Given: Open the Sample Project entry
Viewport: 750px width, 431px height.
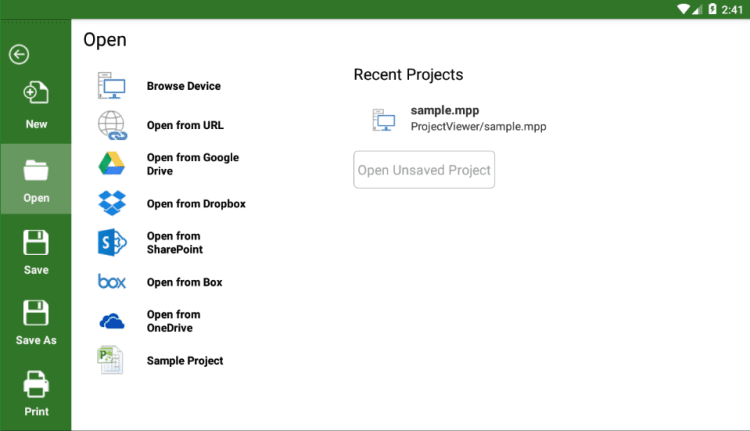Looking at the screenshot, I should click(x=185, y=360).
